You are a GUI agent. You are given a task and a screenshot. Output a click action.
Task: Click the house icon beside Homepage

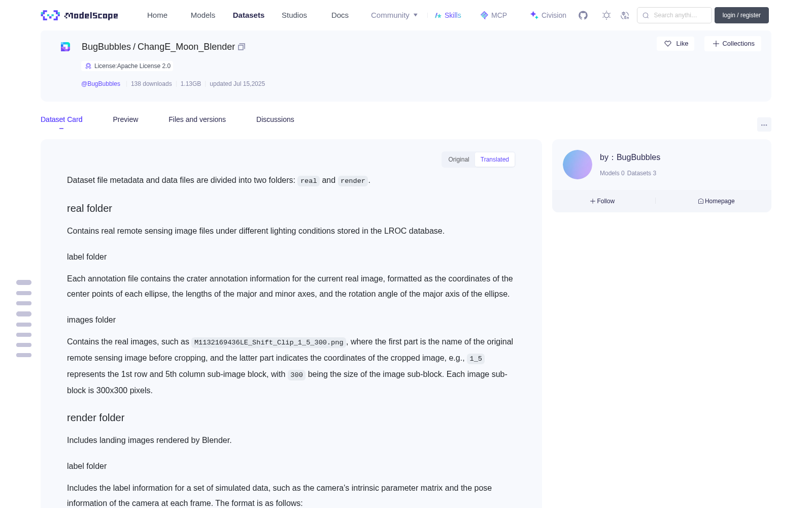(701, 201)
